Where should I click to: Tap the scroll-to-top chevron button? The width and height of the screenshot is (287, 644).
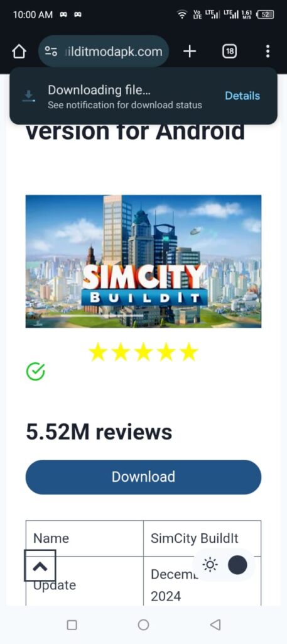tap(40, 566)
